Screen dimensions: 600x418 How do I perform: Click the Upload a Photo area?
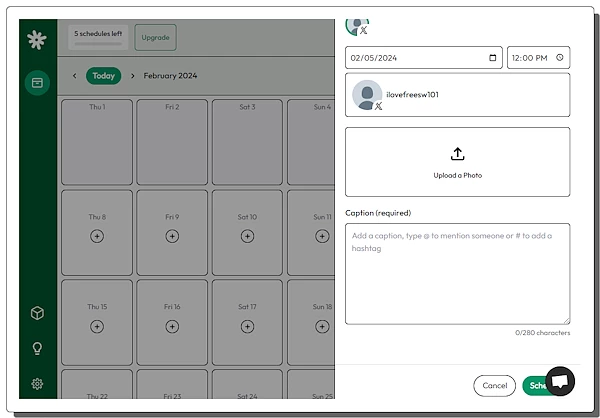click(457, 162)
